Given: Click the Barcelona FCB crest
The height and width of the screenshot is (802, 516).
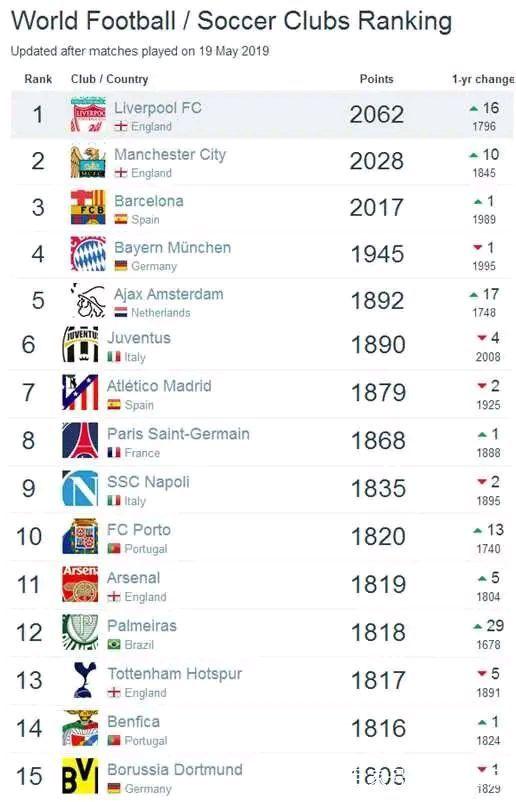Looking at the screenshot, I should pos(88,208).
